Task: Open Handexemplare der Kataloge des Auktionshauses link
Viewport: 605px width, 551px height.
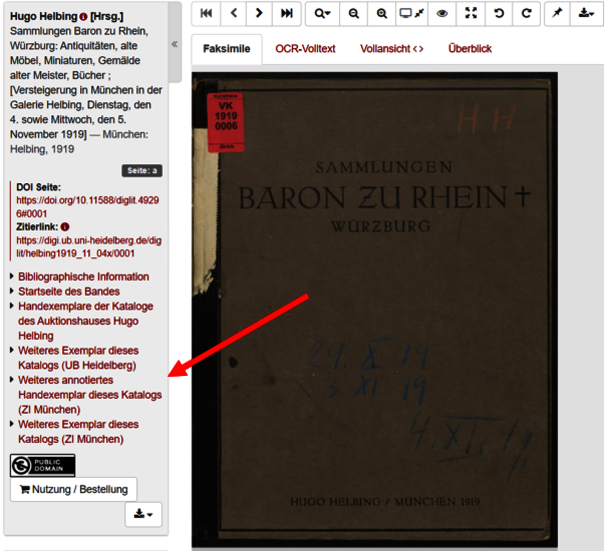Action: [86, 321]
